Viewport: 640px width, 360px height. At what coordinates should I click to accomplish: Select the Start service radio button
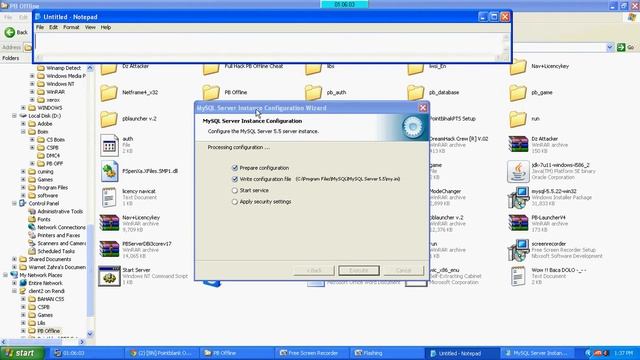pos(235,191)
